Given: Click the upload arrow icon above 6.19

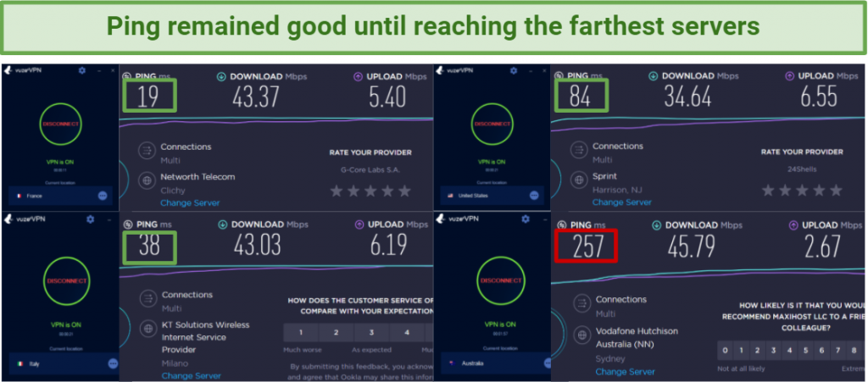Looking at the screenshot, I should (x=359, y=224).
